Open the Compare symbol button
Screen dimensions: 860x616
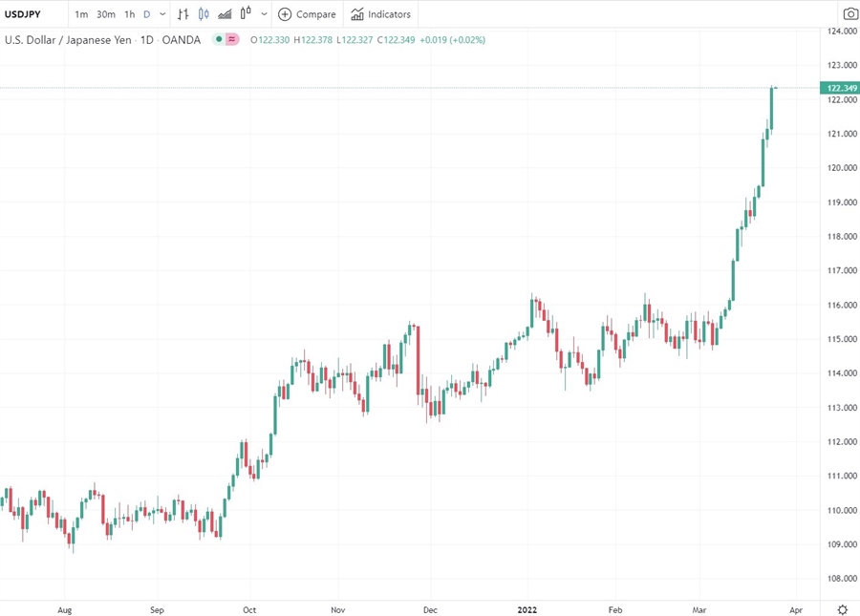click(307, 14)
